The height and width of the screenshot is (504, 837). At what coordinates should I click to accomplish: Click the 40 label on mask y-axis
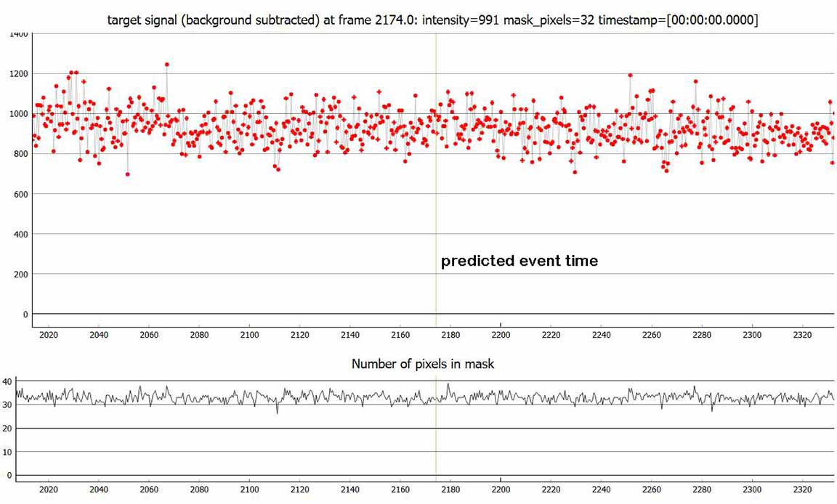point(7,381)
